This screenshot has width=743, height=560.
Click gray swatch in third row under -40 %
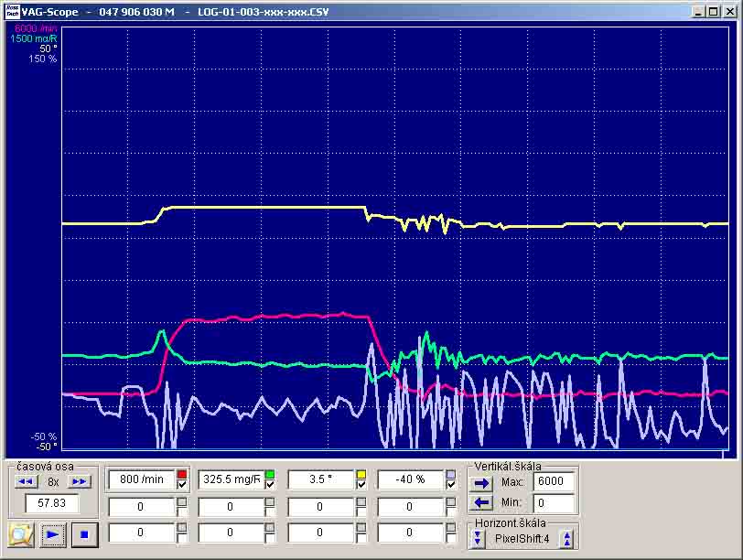click(451, 527)
